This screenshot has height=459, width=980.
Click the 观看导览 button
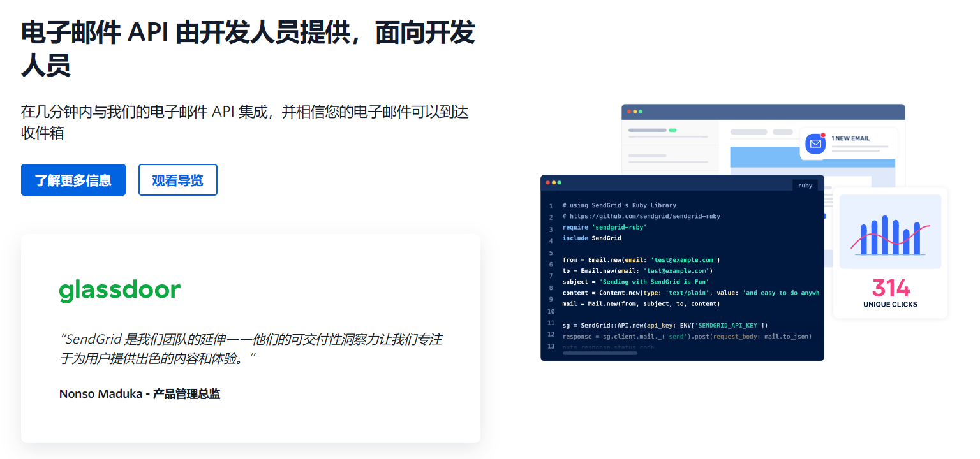coord(178,180)
